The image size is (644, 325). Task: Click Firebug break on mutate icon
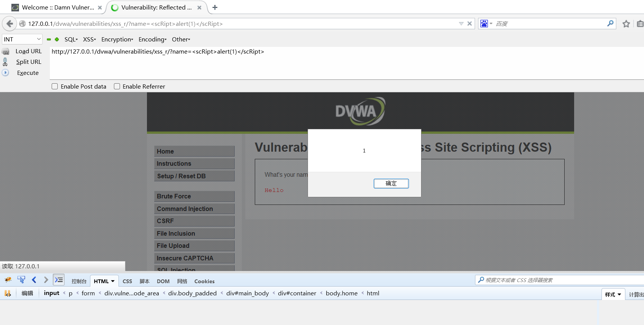8,293
